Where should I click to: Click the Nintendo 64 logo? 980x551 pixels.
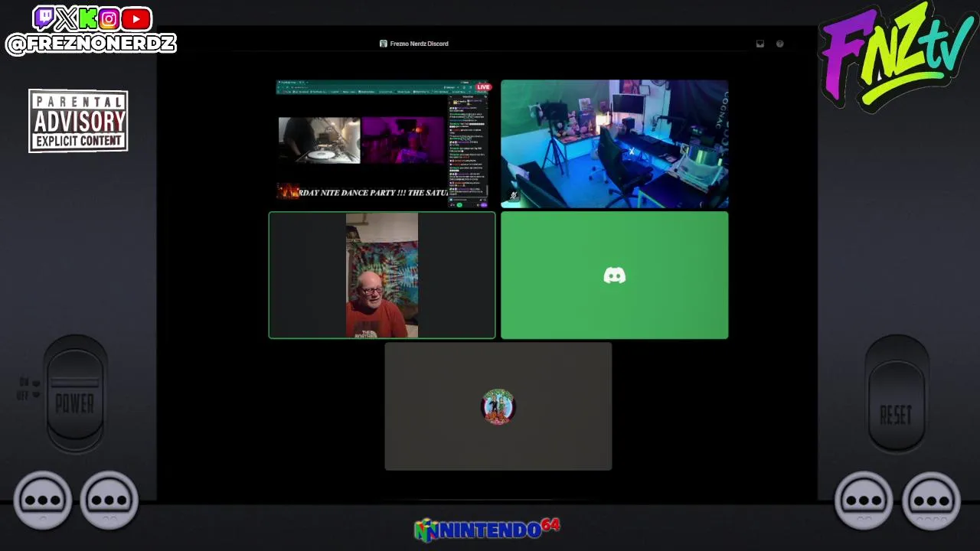pyautogui.click(x=487, y=530)
